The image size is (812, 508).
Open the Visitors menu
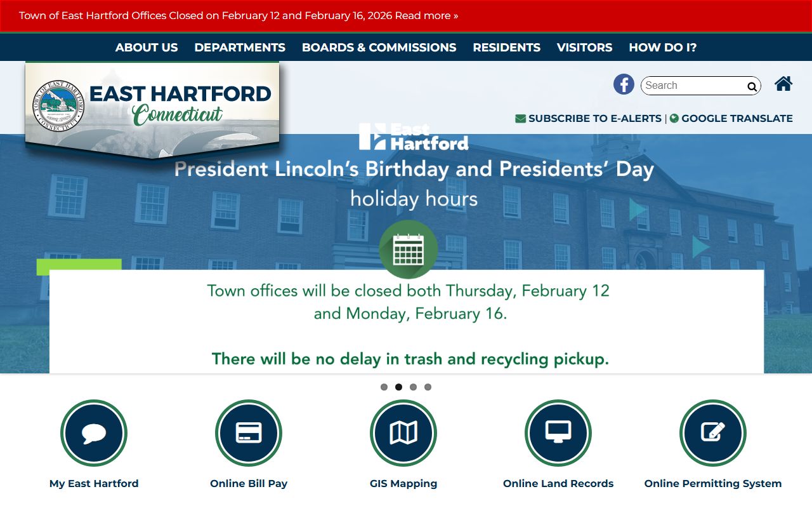coord(584,48)
